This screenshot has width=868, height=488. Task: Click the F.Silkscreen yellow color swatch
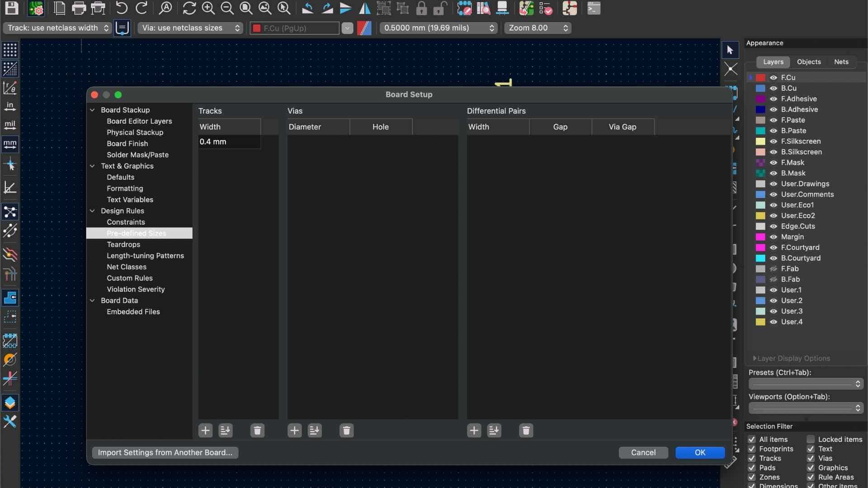pos(760,141)
